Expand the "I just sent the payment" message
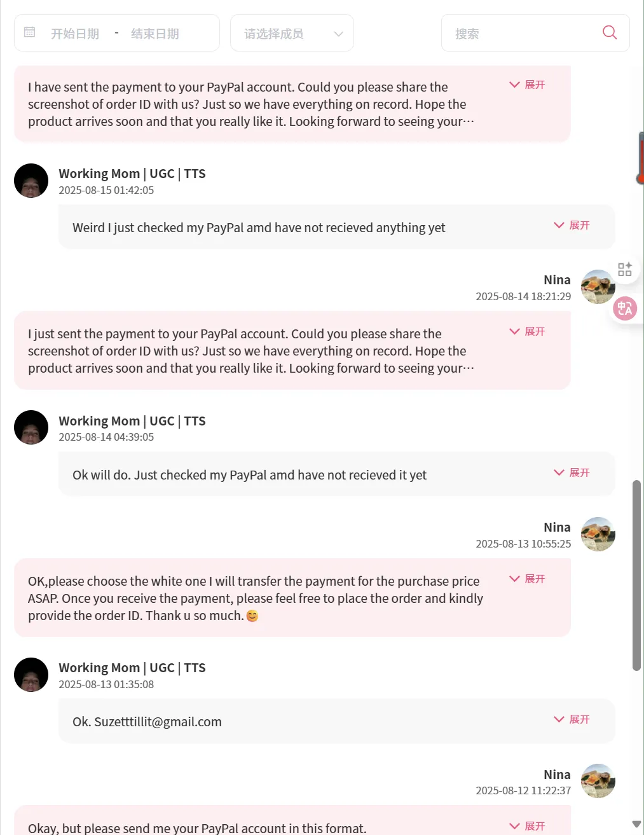This screenshot has height=835, width=644. coord(527,331)
